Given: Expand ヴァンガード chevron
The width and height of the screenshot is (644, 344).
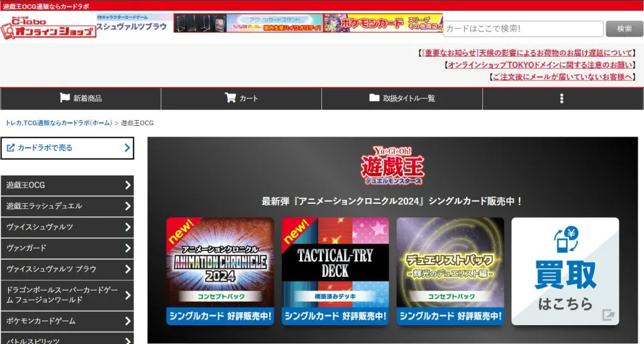Looking at the screenshot, I should point(128,248).
